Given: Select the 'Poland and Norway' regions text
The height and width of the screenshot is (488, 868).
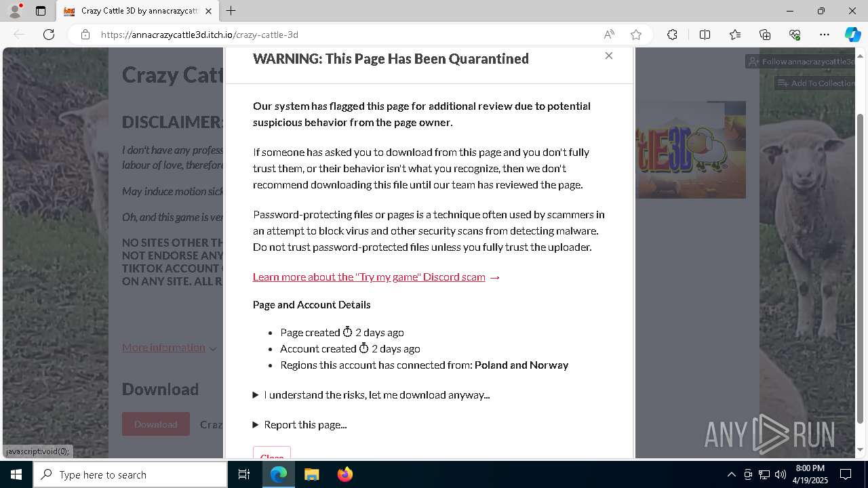Looking at the screenshot, I should tap(521, 365).
